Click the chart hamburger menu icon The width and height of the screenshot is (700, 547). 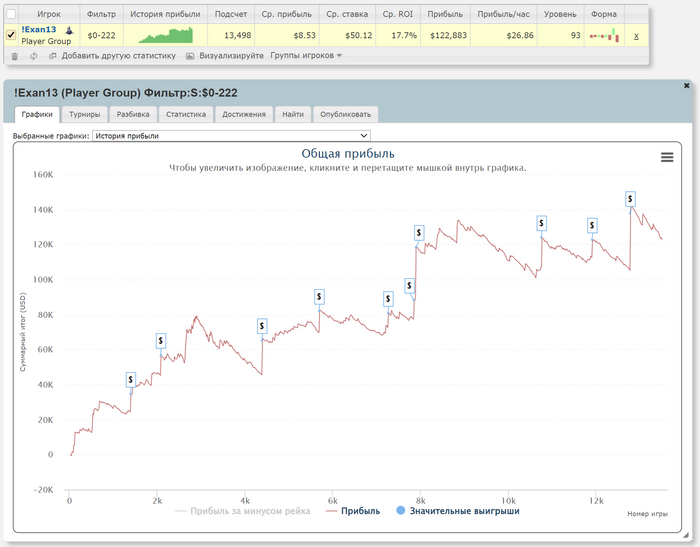pyautogui.click(x=667, y=157)
